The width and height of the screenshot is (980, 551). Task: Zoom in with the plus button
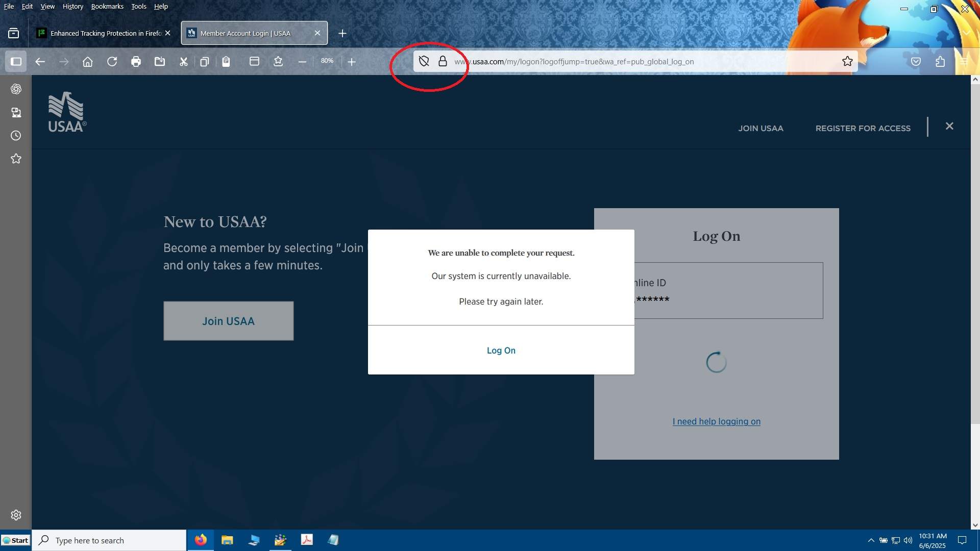click(352, 62)
